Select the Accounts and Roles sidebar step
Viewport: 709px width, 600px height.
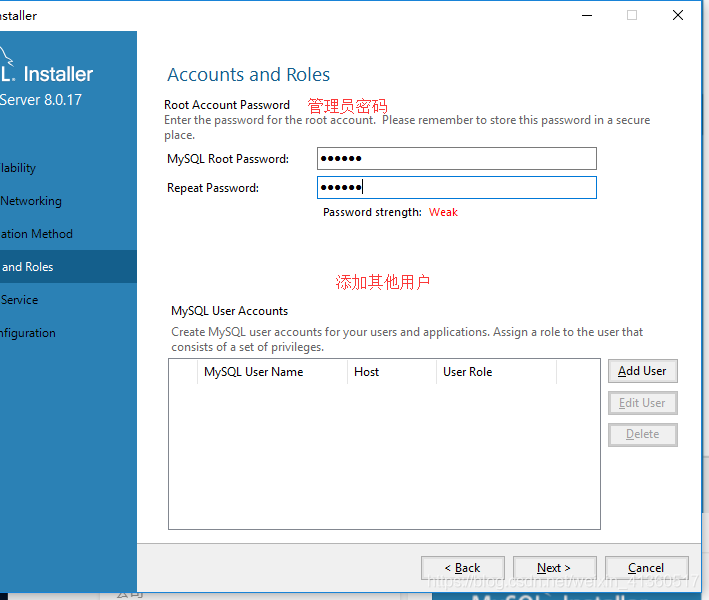pos(68,267)
